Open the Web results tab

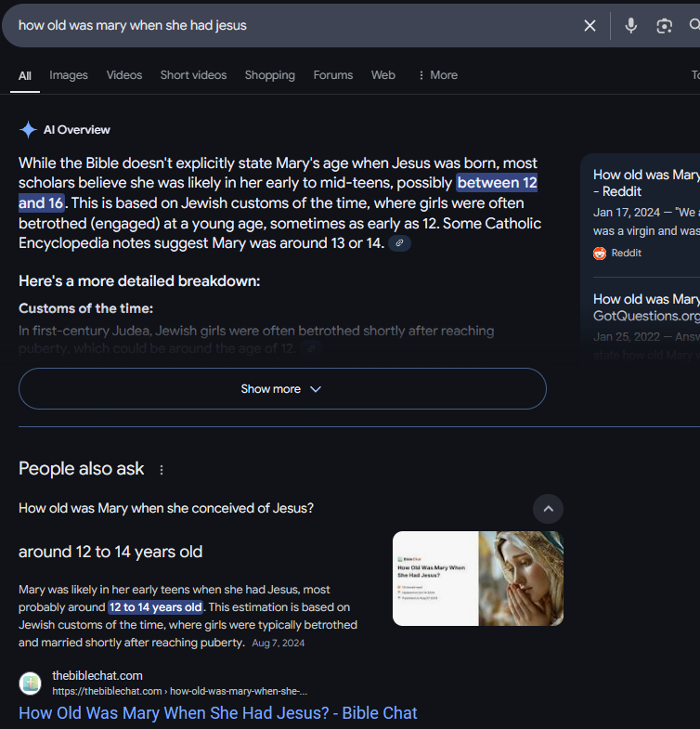pos(383,75)
